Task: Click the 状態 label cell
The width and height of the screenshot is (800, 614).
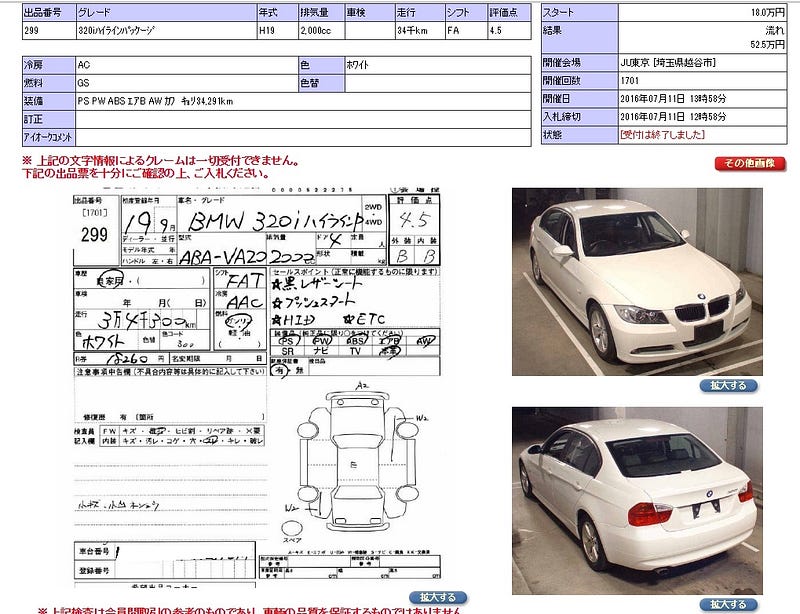Action: click(x=580, y=135)
